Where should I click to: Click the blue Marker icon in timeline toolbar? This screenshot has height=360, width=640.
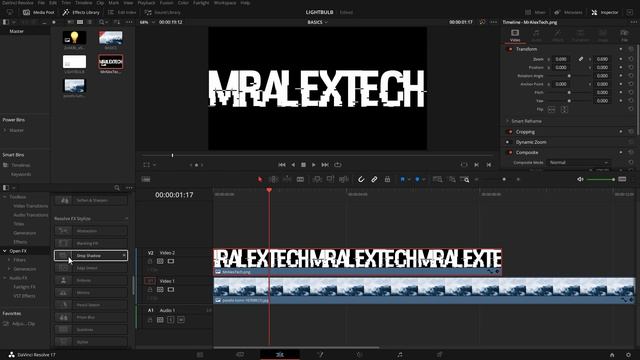(x=417, y=179)
